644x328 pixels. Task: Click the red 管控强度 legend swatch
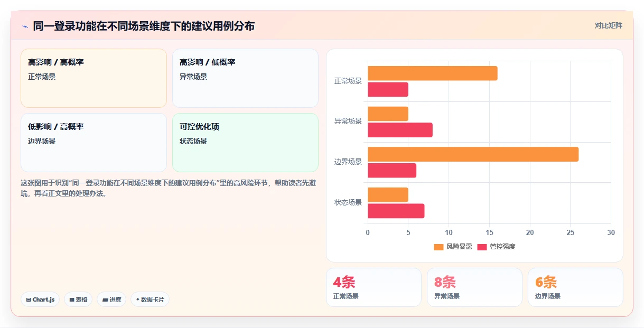click(x=482, y=247)
